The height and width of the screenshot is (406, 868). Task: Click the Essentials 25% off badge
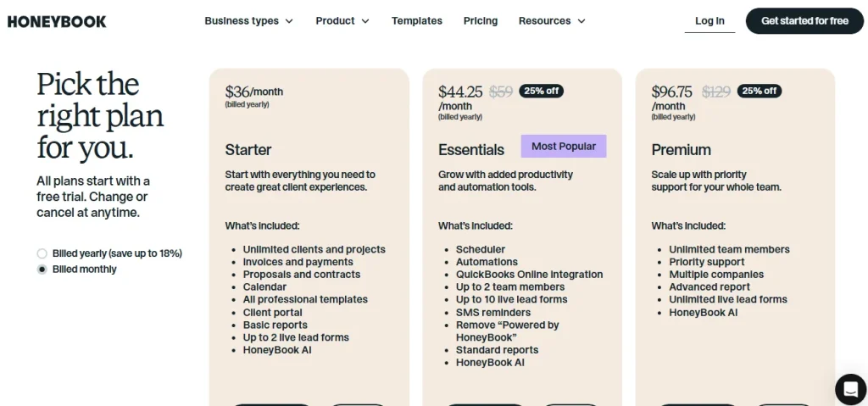(542, 92)
